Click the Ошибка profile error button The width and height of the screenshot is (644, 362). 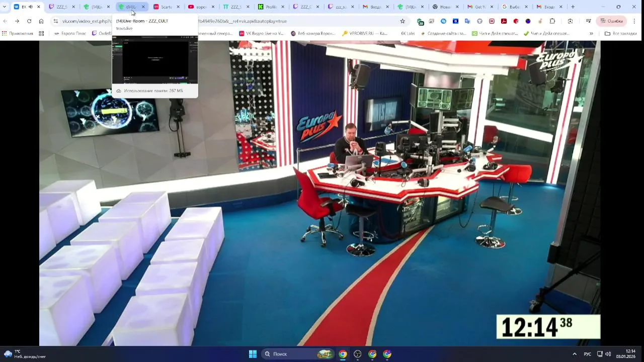point(611,21)
